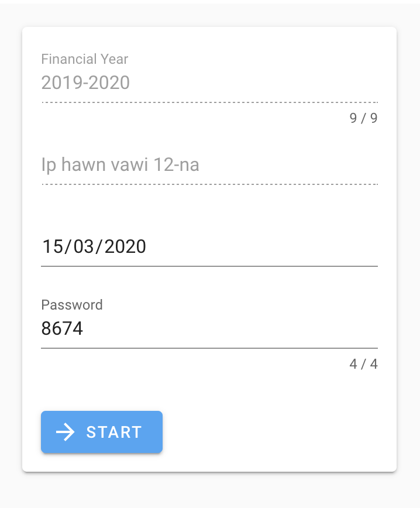Click the 9 / 9 character counter

click(x=363, y=118)
